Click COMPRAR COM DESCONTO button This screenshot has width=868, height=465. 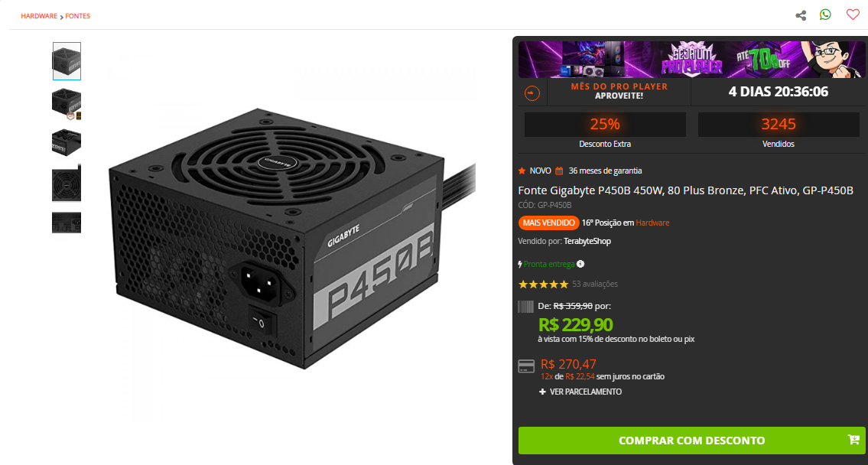[691, 441]
